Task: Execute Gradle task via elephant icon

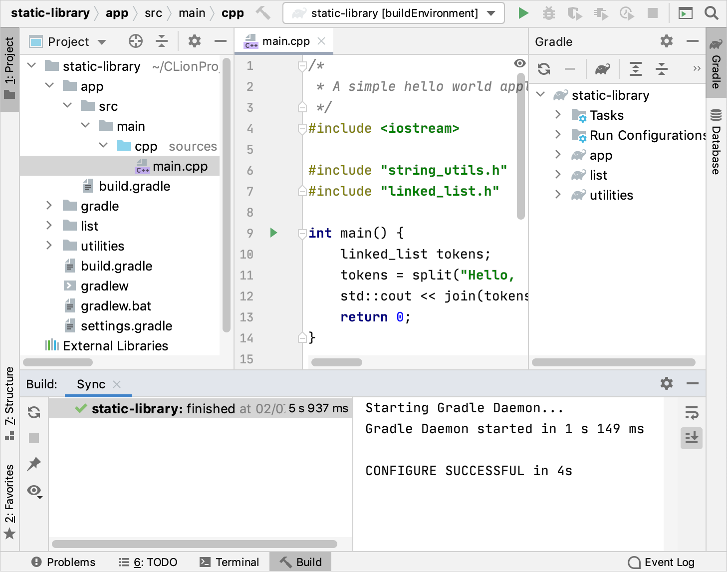Action: click(602, 69)
